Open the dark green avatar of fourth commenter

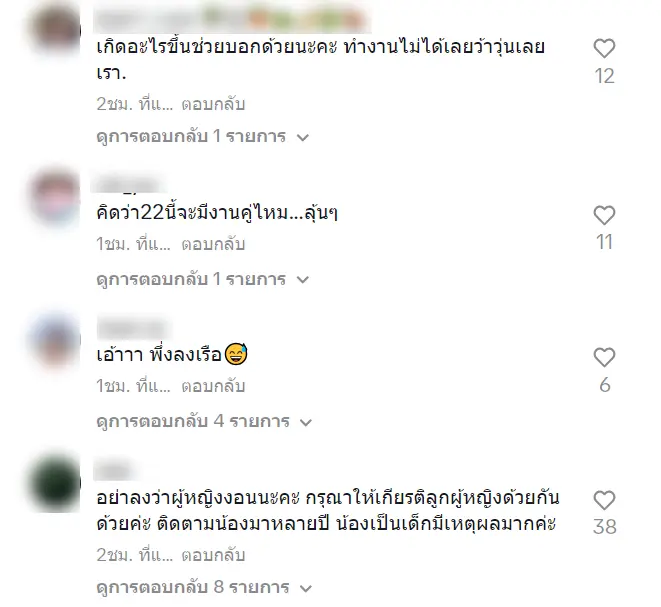click(x=54, y=483)
